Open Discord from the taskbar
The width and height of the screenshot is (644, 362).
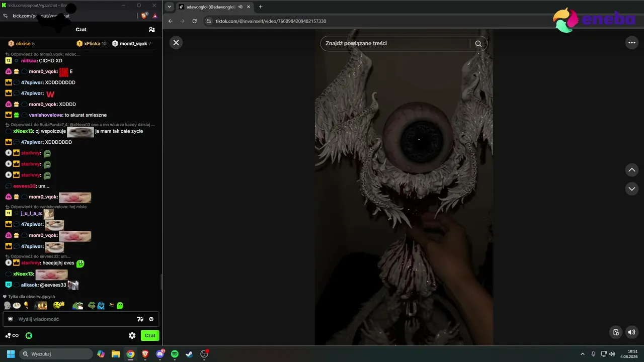coord(160,354)
